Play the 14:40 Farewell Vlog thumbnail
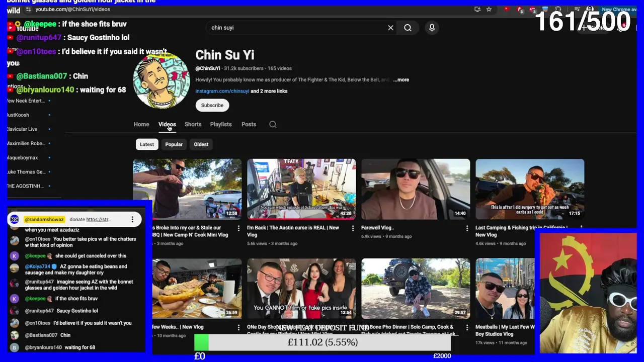 (416, 189)
